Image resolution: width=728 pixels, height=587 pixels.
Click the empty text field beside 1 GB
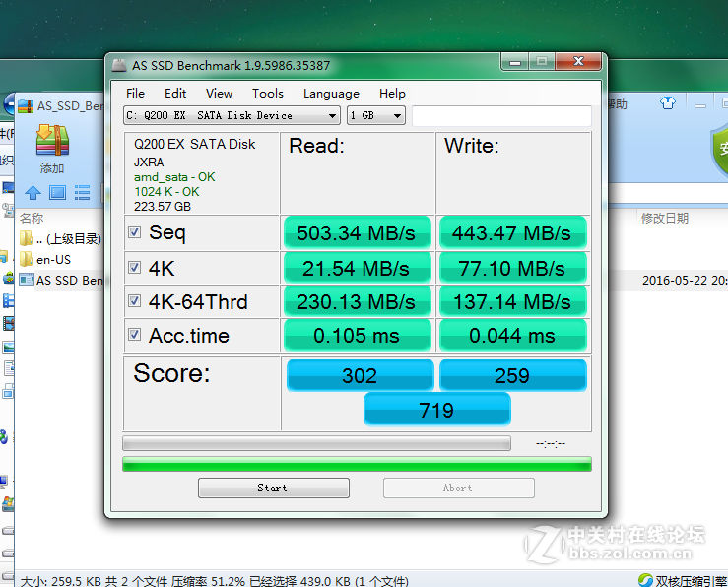click(x=501, y=115)
